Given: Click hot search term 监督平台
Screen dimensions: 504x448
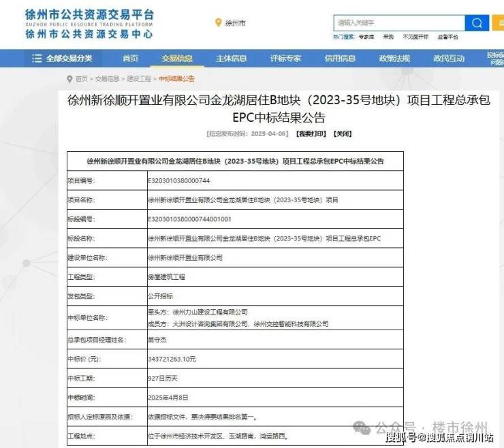Looking at the screenshot, I should (447, 37).
